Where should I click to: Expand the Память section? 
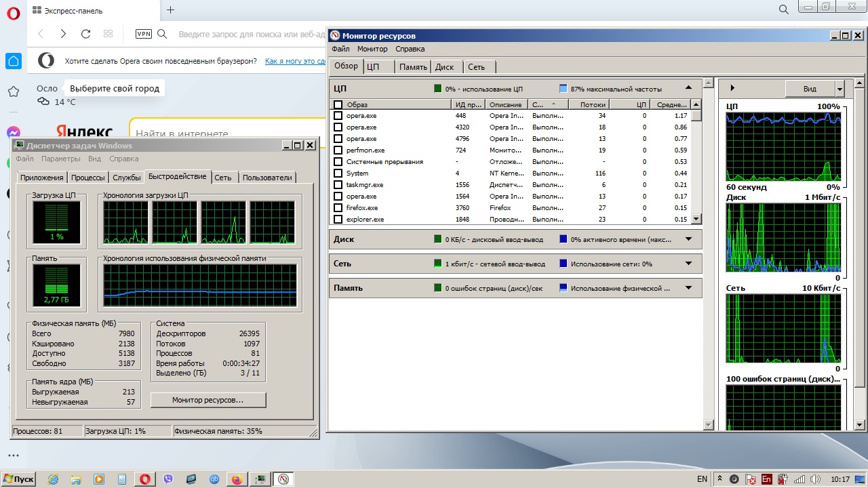[689, 288]
